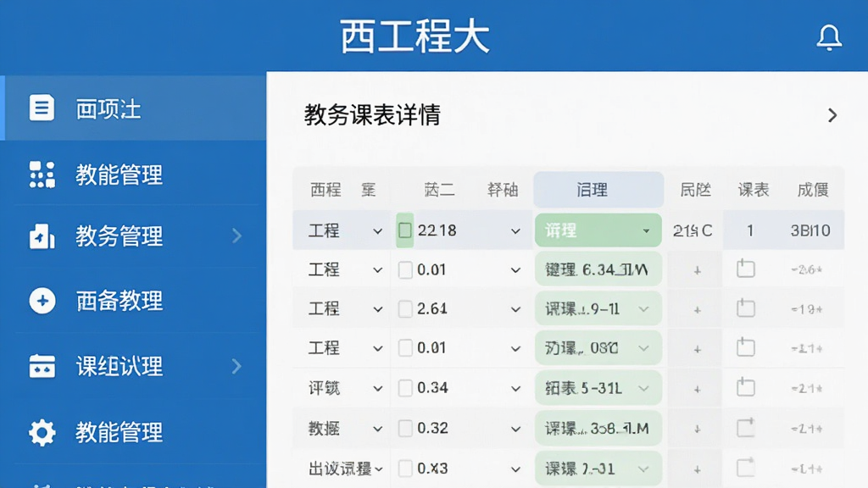Click the calendar icon in the 0.01 键理 row
The image size is (868, 488).
(x=746, y=269)
